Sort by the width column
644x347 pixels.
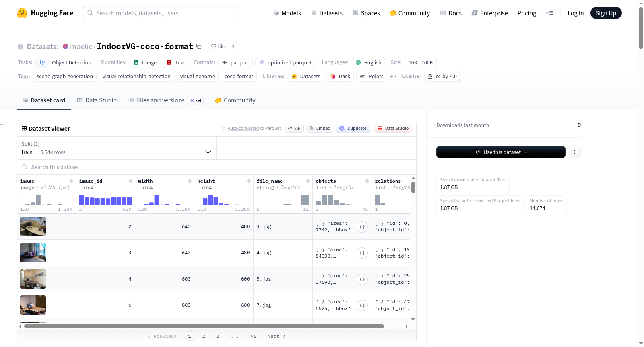coord(190,181)
